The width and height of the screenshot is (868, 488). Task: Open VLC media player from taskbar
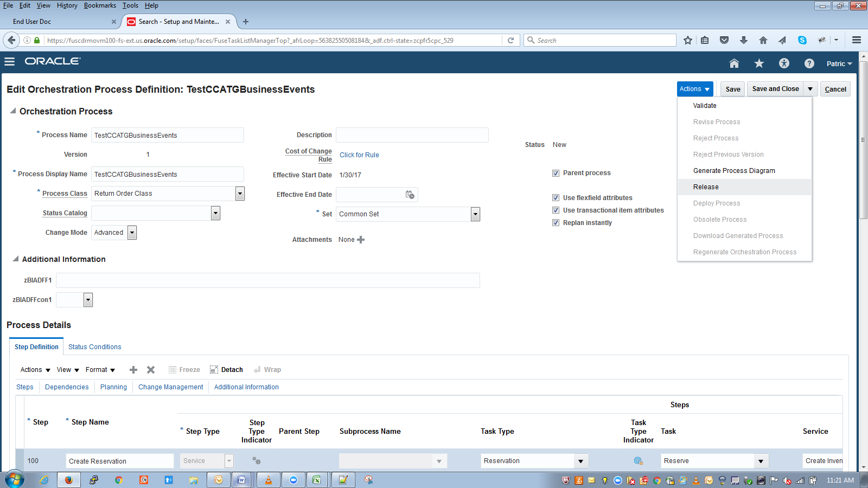(269, 480)
